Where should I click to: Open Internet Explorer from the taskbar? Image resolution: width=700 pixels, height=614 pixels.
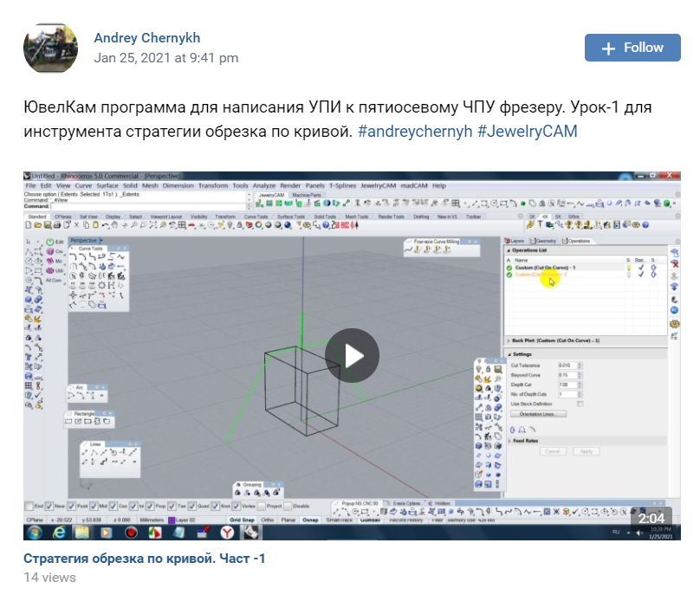pos(59,533)
